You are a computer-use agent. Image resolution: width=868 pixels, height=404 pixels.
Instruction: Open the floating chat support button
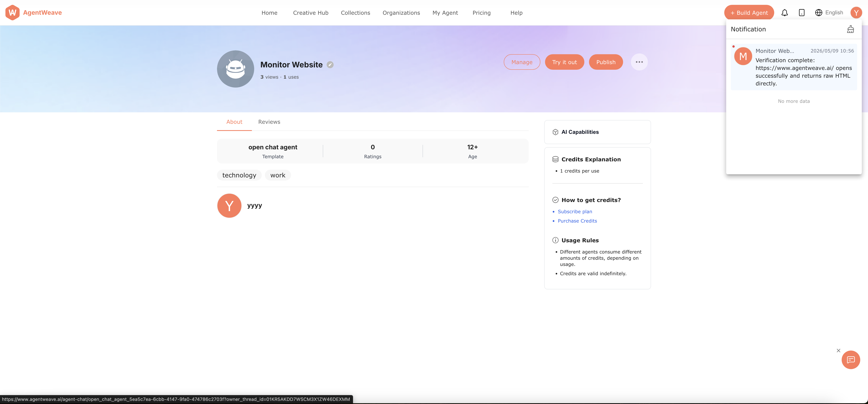click(x=851, y=360)
